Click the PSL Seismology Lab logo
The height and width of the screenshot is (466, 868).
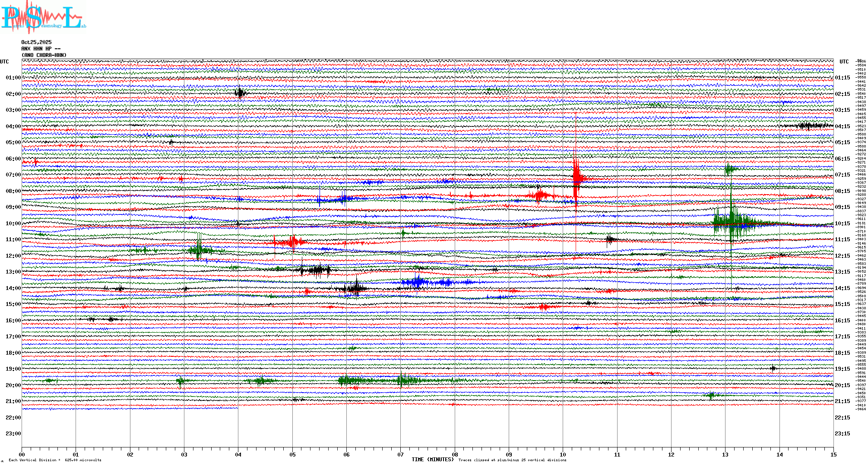click(x=43, y=17)
